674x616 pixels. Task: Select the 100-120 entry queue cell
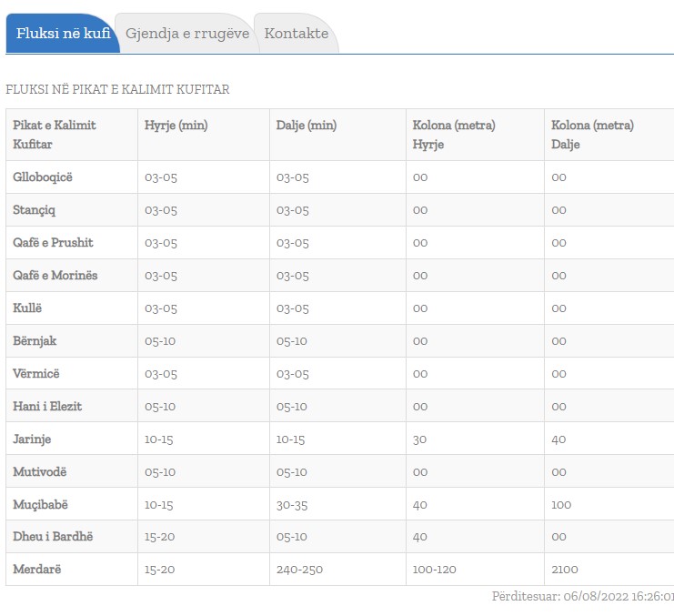pos(435,570)
